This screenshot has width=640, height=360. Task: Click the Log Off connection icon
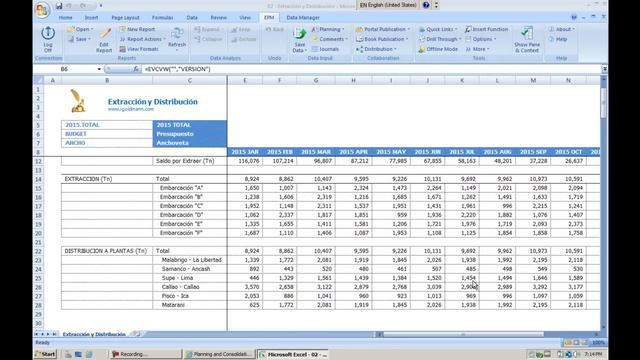48,33
